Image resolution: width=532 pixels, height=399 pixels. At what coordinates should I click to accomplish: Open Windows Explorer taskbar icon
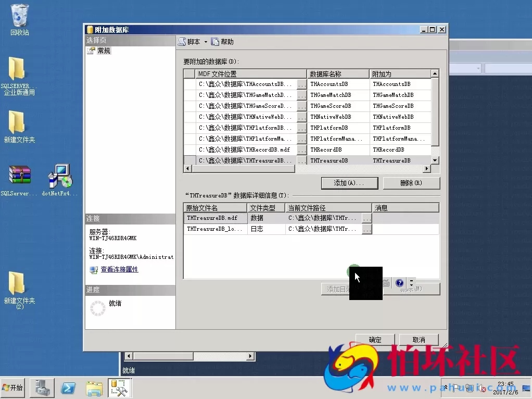point(94,388)
